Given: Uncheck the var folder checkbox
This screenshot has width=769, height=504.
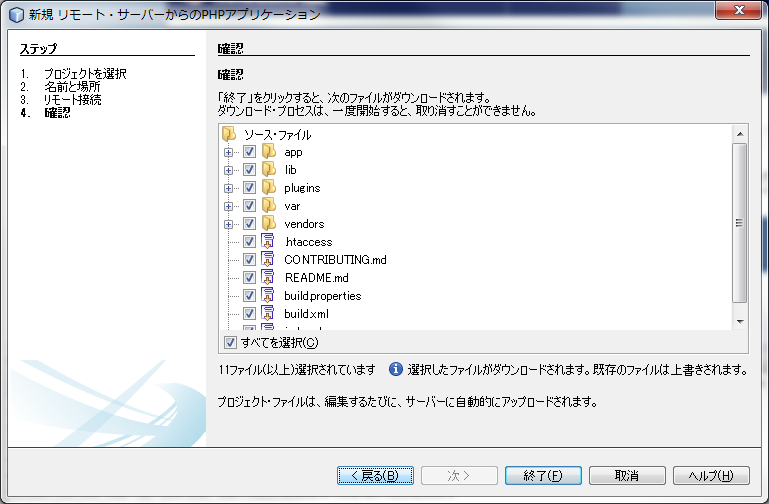Looking at the screenshot, I should coord(249,205).
